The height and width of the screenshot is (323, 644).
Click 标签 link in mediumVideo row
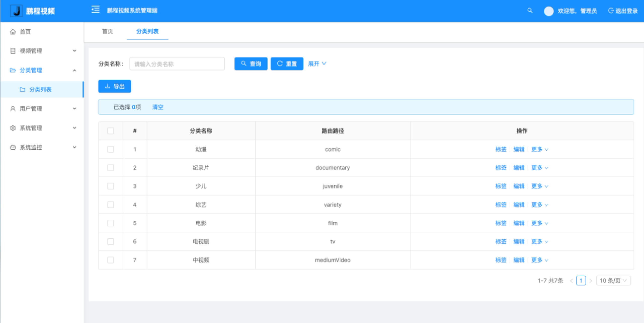tap(501, 260)
